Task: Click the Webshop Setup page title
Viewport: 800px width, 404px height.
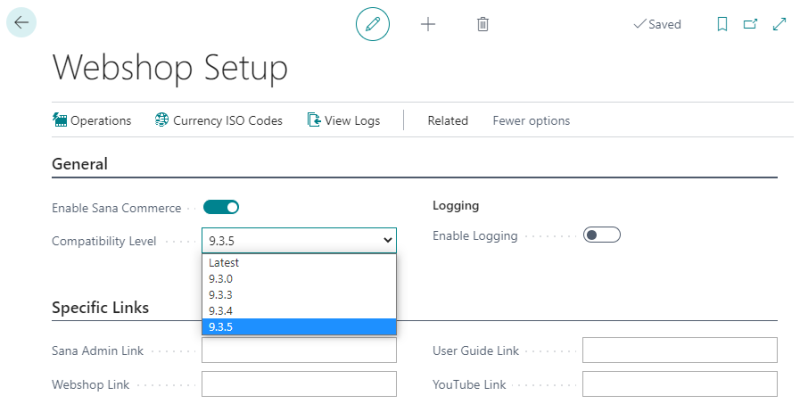Action: click(x=170, y=68)
